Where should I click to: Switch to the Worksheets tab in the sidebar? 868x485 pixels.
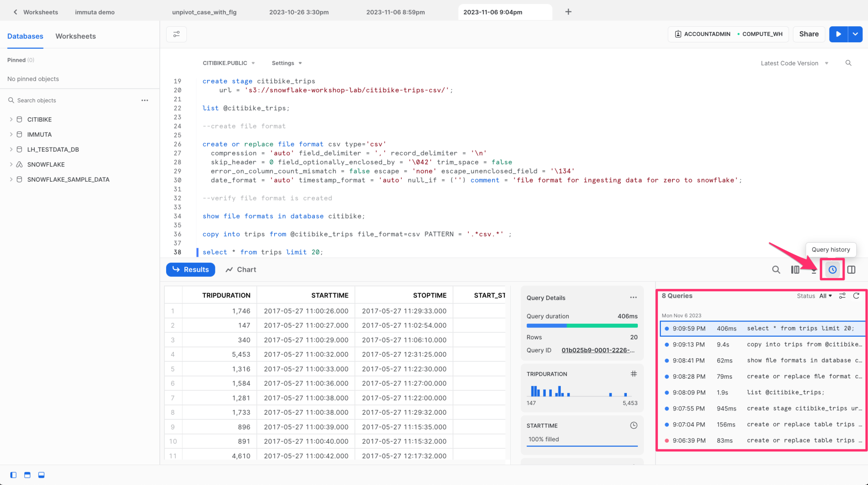(75, 36)
